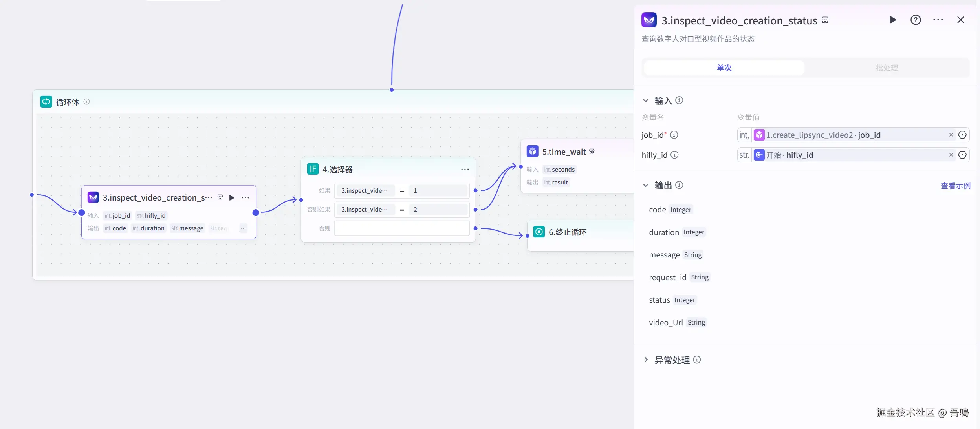Screen dimensions: 980x429
Task: Collapse the 输出 output section
Action: click(x=646, y=185)
